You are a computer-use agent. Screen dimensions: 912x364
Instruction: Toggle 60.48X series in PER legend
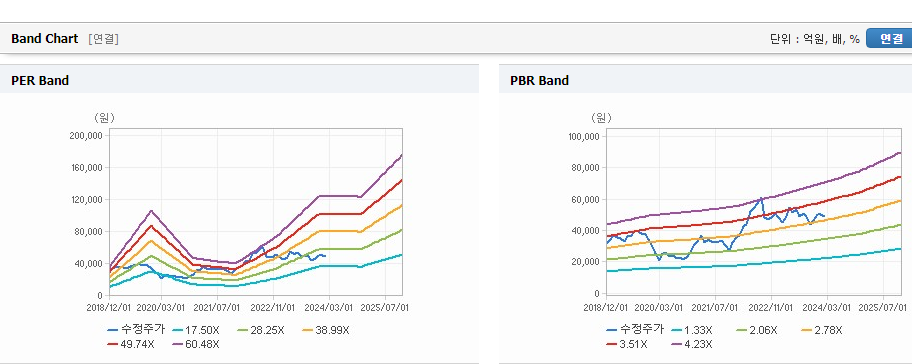195,344
